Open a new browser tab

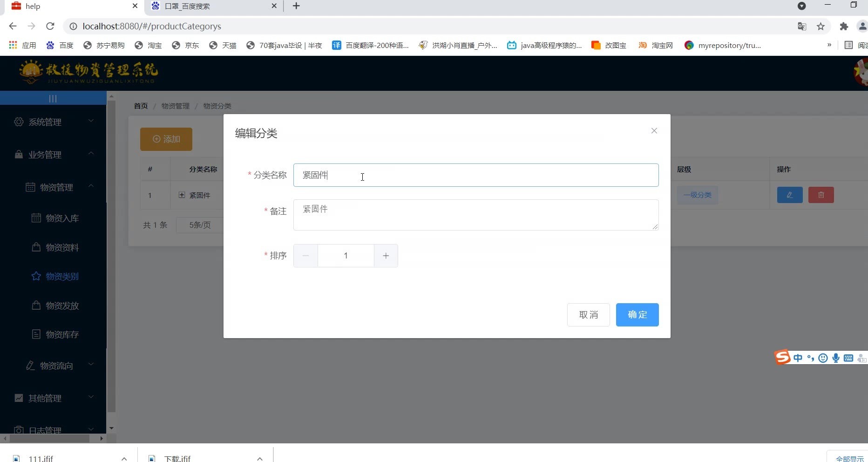click(296, 6)
